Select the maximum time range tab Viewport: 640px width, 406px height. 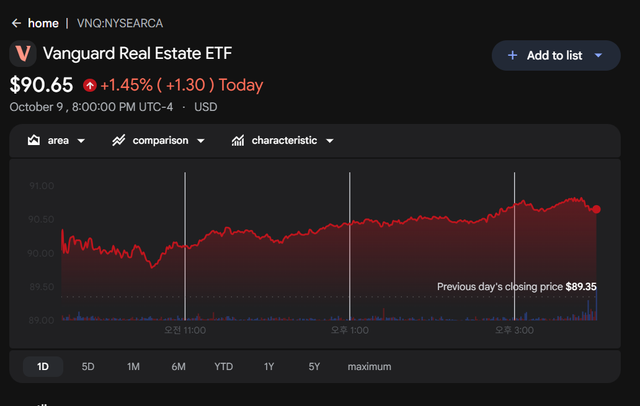369,366
